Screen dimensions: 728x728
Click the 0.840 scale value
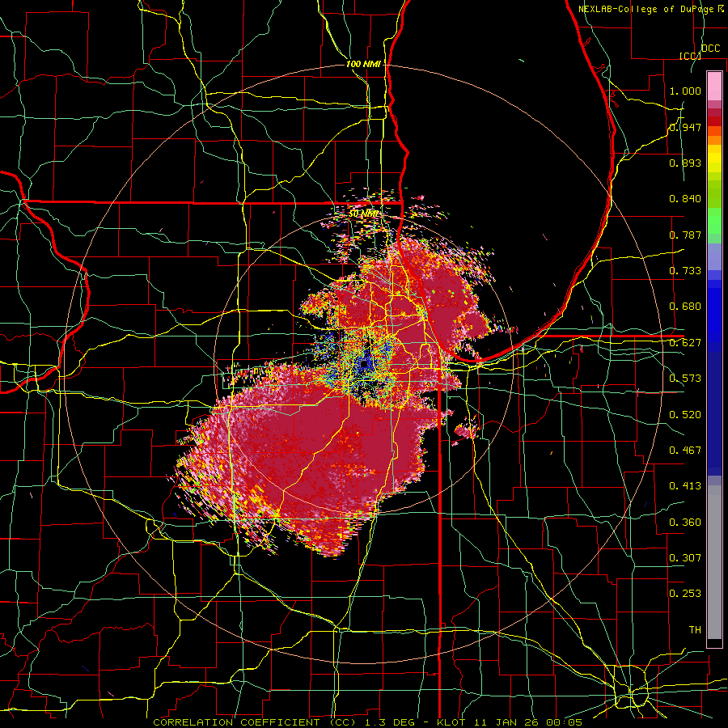[685, 199]
